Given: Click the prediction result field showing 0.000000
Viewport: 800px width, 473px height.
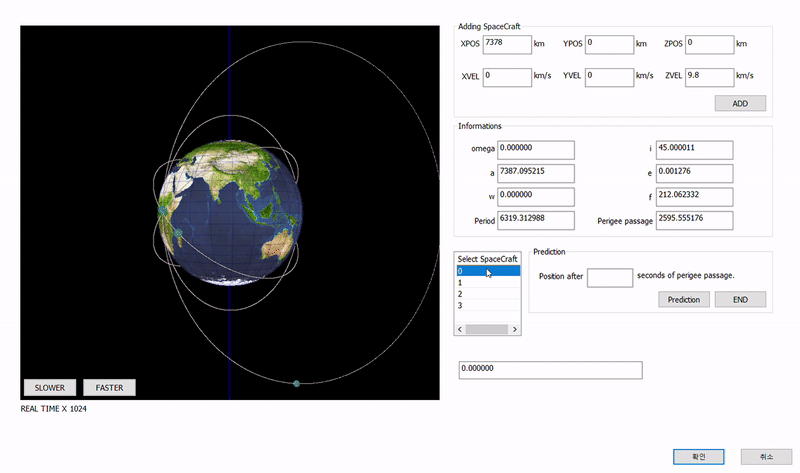Looking at the screenshot, I should [x=551, y=370].
